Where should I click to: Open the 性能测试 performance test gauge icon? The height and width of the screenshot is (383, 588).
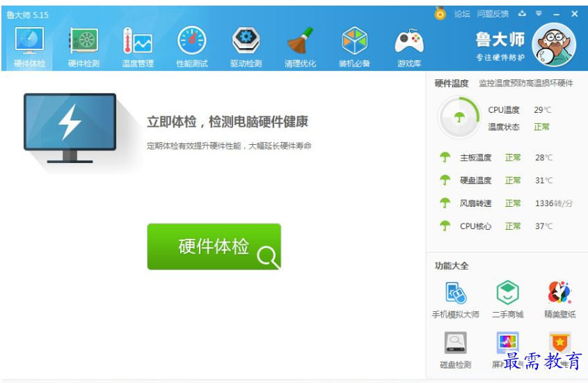pyautogui.click(x=192, y=47)
